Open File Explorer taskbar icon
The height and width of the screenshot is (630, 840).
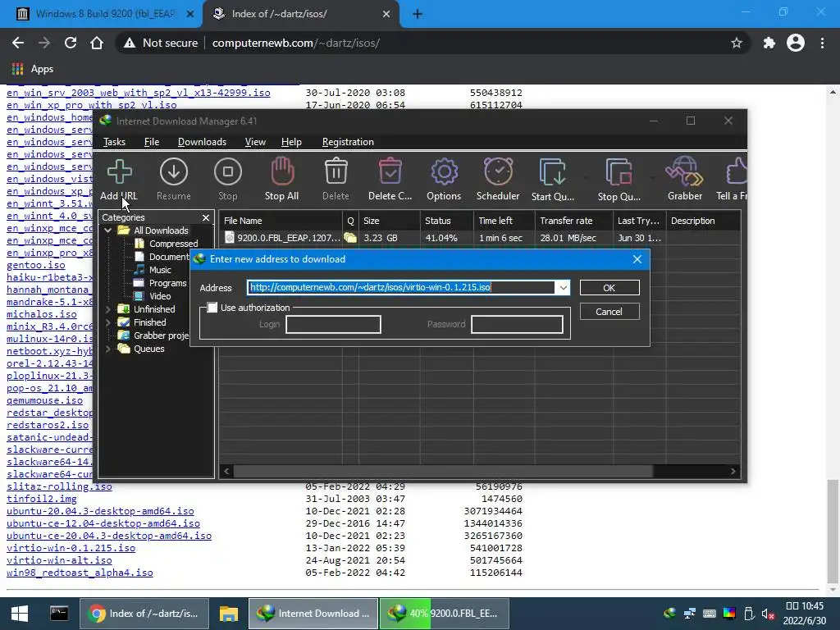click(x=229, y=614)
